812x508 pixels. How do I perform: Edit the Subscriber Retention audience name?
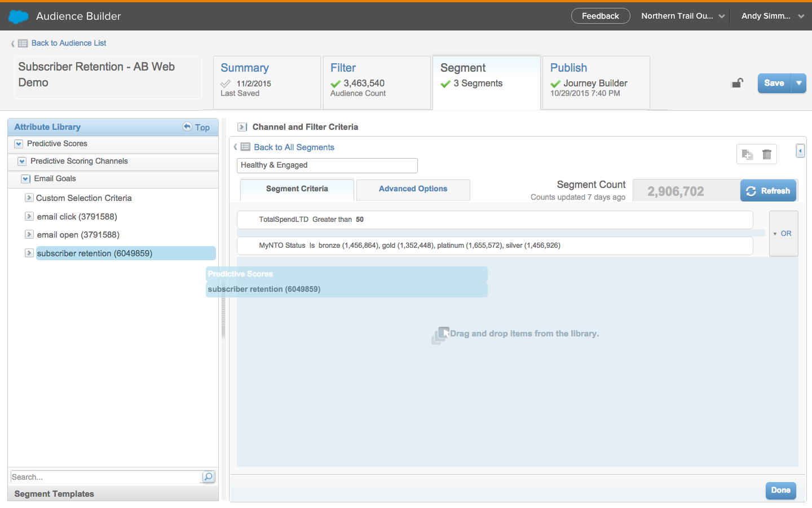pos(108,77)
